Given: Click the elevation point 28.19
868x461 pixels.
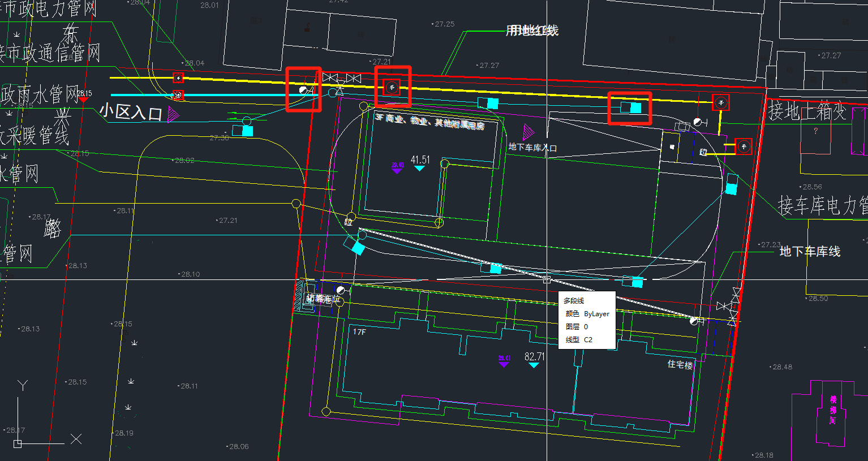Looking at the screenshot, I should click(x=123, y=433).
